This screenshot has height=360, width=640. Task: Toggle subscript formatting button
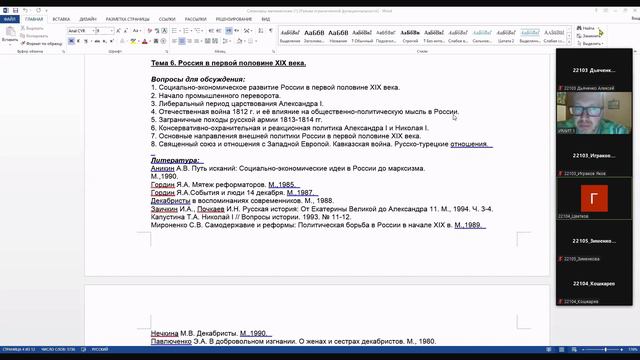tap(104, 41)
